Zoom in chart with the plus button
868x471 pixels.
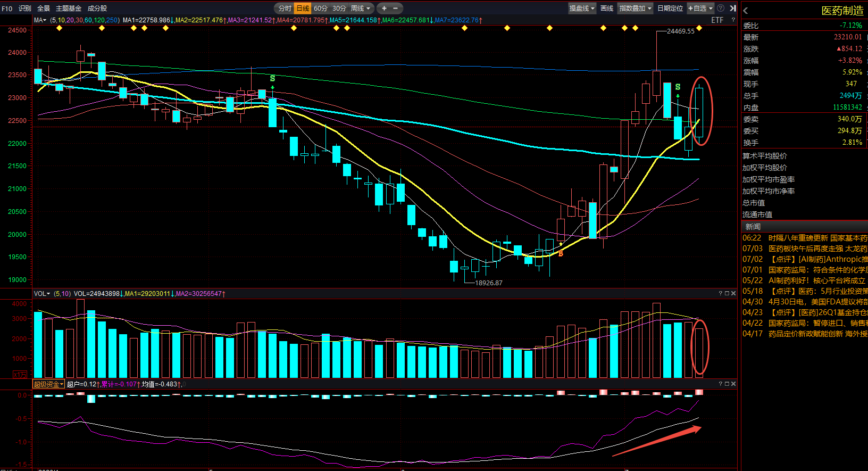point(384,8)
